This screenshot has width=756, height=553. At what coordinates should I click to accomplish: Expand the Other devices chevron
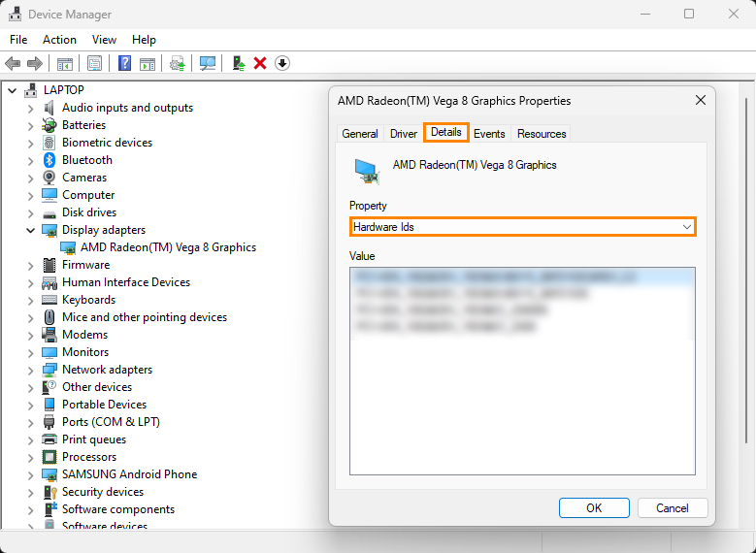(x=31, y=387)
